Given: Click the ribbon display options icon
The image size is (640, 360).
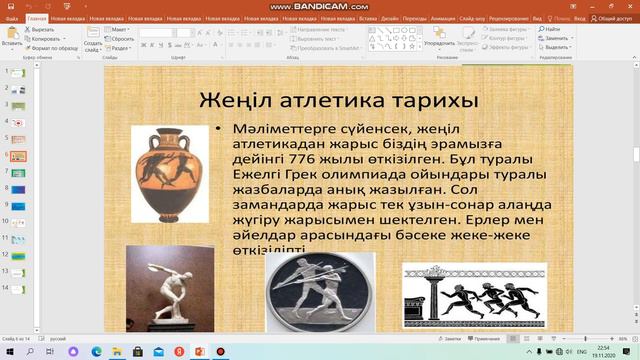Looking at the screenshot, I should click(573, 6).
